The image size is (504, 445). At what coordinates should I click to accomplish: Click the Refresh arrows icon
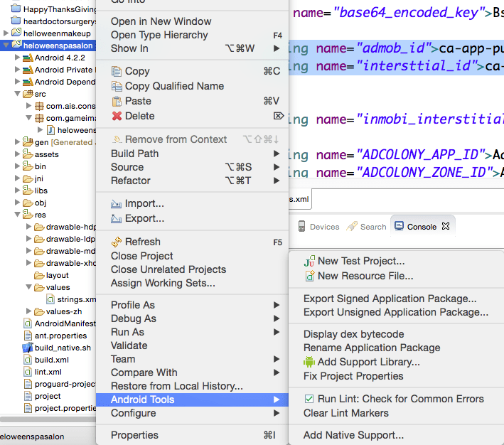point(117,242)
